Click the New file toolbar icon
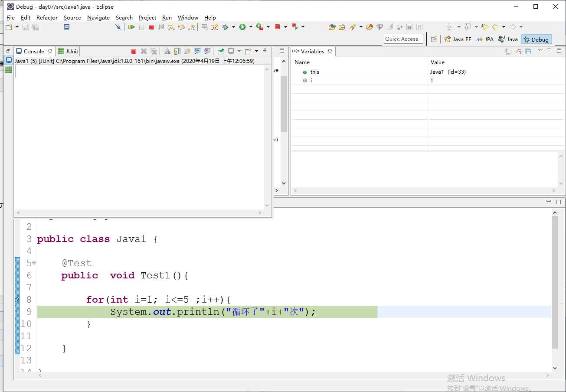Image resolution: width=566 pixels, height=392 pixels. (9, 27)
